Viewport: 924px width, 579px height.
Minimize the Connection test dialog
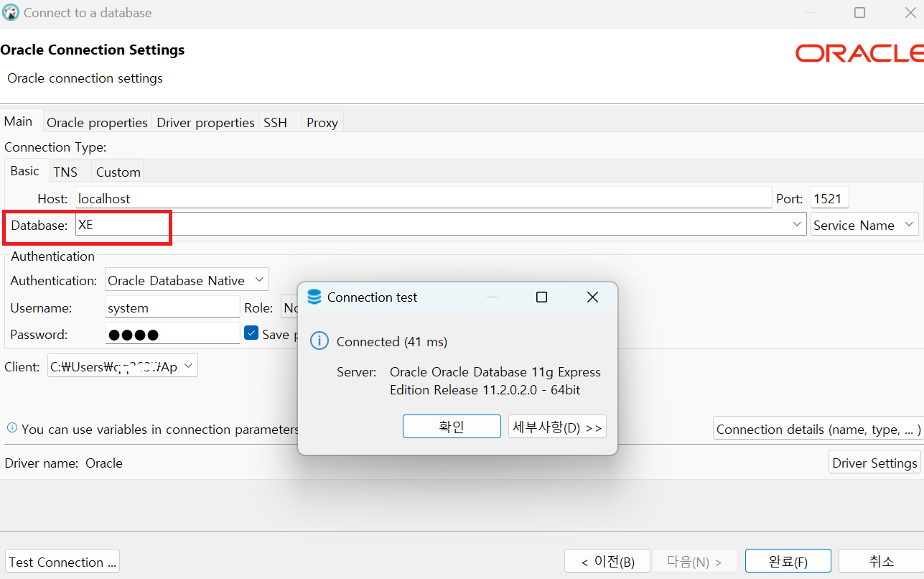pyautogui.click(x=492, y=297)
